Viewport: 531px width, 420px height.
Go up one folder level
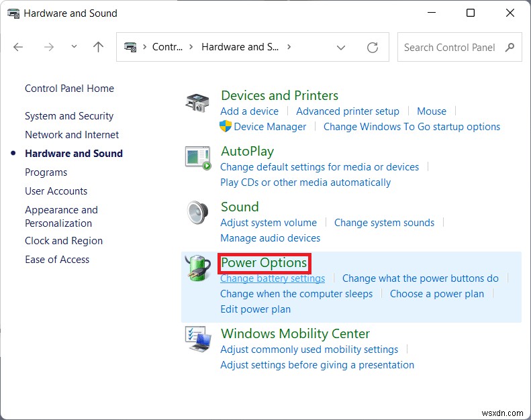99,47
